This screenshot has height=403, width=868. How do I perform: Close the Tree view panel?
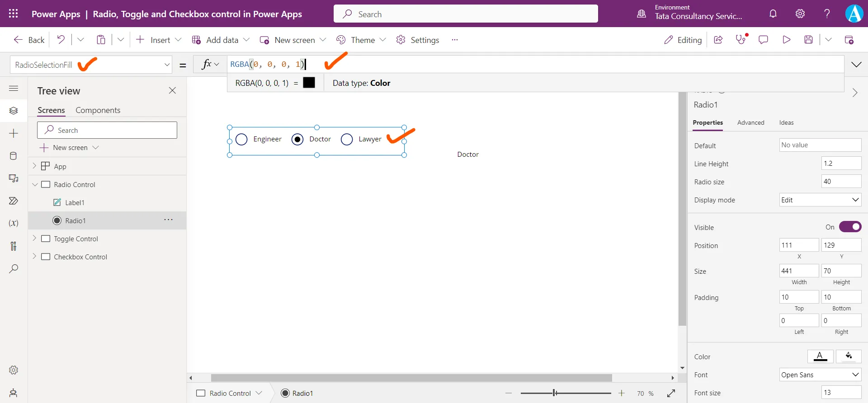(x=172, y=90)
